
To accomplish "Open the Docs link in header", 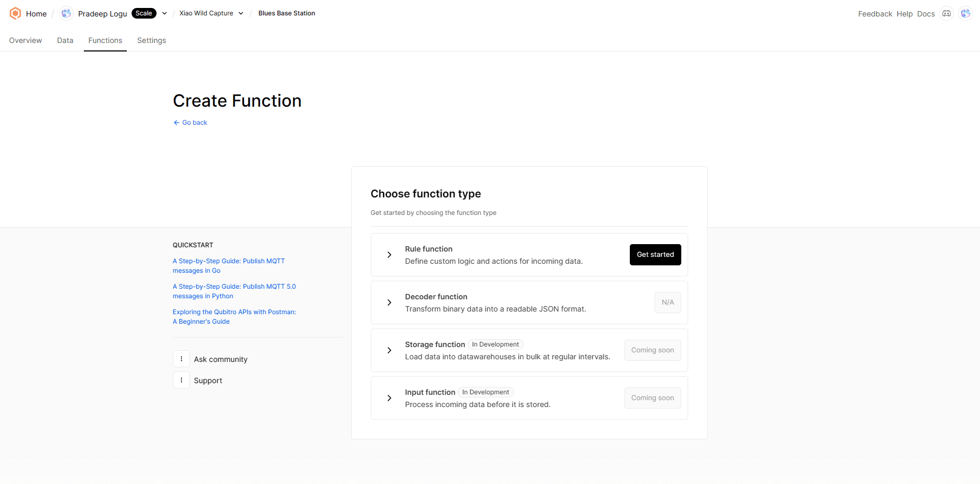I will (926, 14).
